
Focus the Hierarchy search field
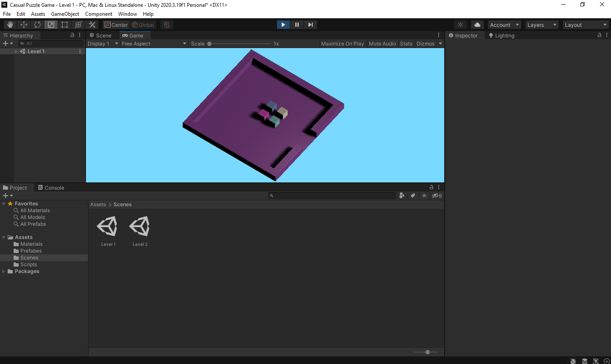[x=51, y=43]
